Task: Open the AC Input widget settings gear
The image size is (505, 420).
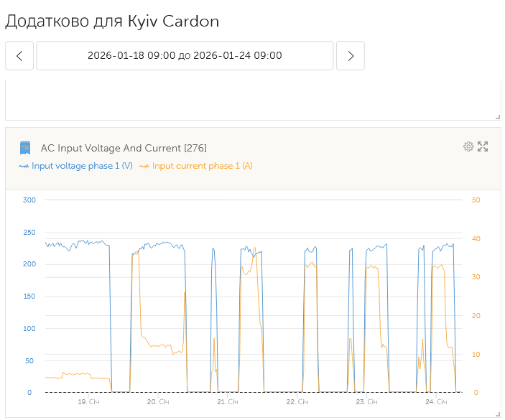Action: point(468,146)
